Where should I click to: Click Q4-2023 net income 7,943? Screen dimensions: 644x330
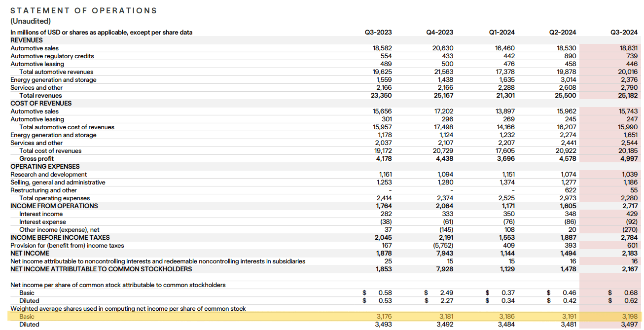pyautogui.click(x=446, y=254)
